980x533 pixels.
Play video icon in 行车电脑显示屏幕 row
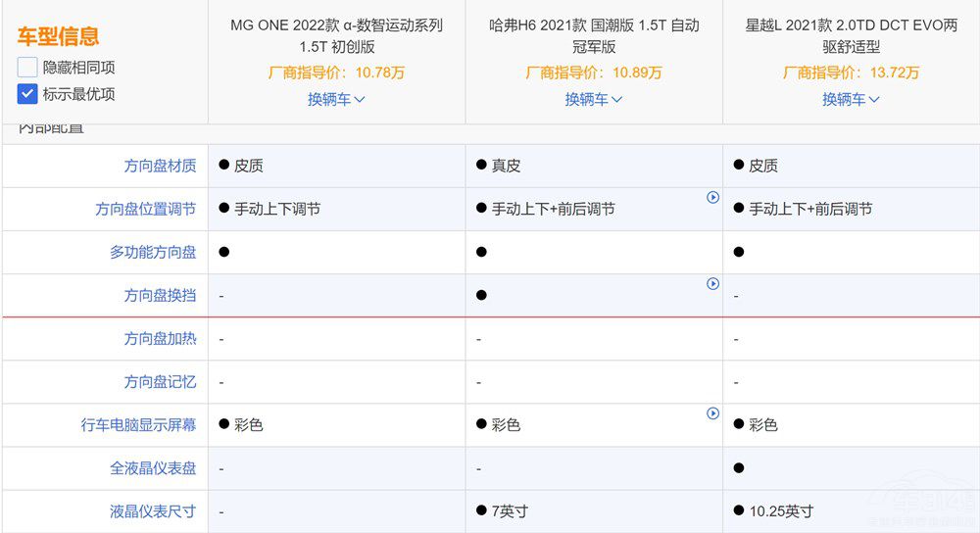[713, 413]
